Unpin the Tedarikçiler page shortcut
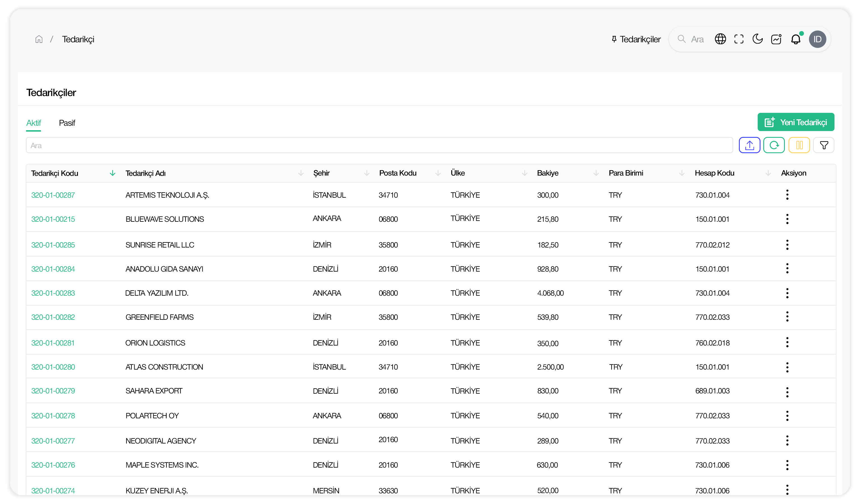This screenshot has width=860, height=504. [x=614, y=39]
